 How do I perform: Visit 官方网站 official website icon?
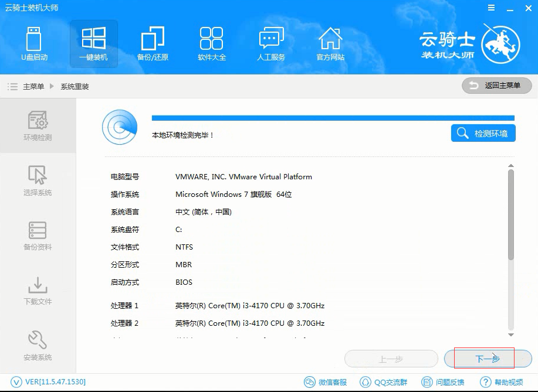pos(330,44)
